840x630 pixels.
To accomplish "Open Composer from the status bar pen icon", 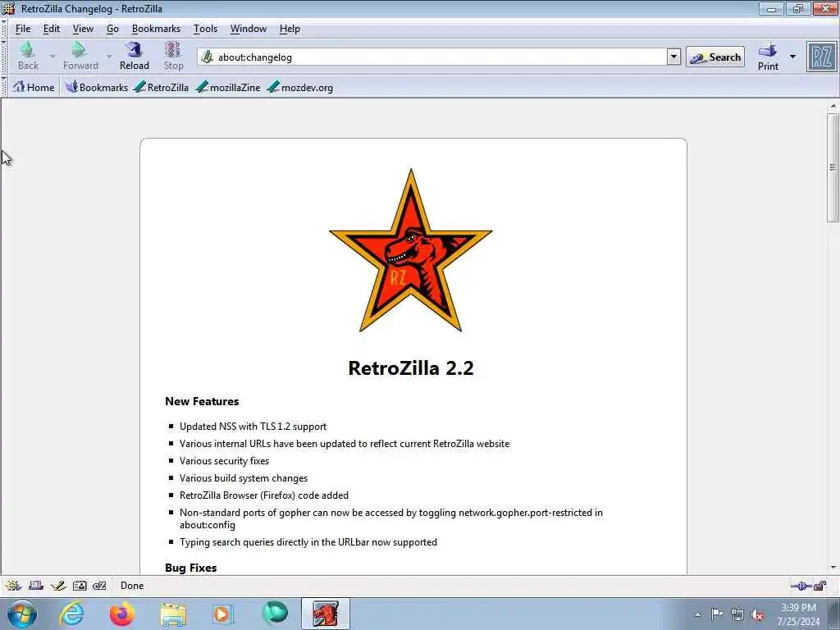I will tap(58, 586).
